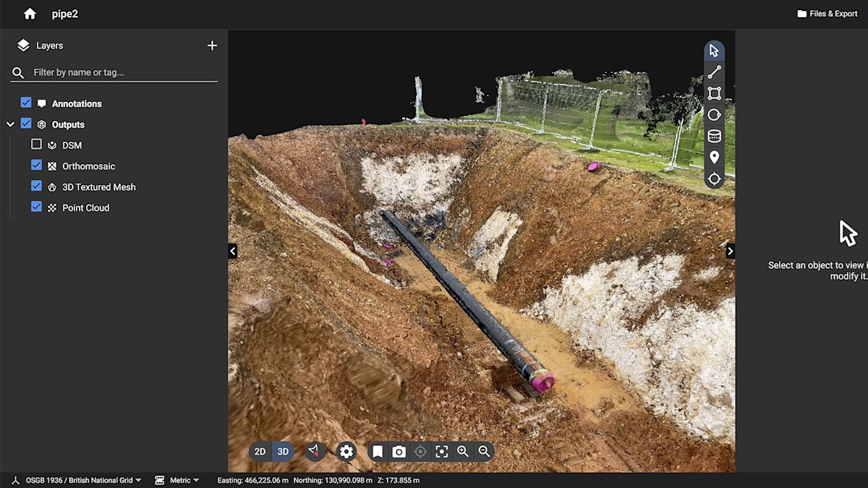This screenshot has height=488, width=868.
Task: Activate the distance measurement tool
Action: coord(714,72)
